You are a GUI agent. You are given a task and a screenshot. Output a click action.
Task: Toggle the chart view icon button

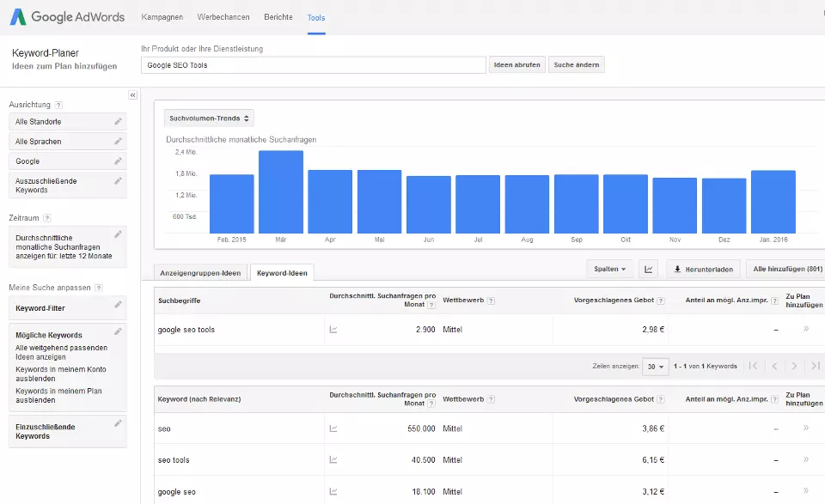(649, 270)
